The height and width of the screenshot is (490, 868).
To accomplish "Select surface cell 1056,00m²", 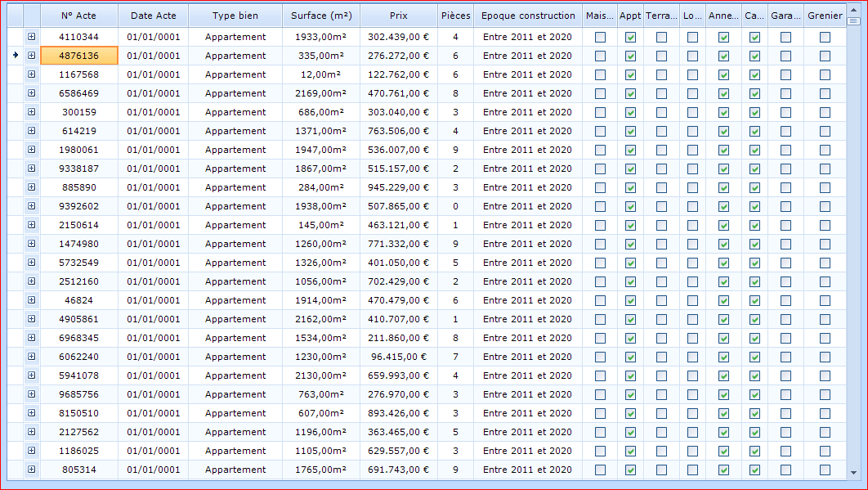I will click(321, 281).
